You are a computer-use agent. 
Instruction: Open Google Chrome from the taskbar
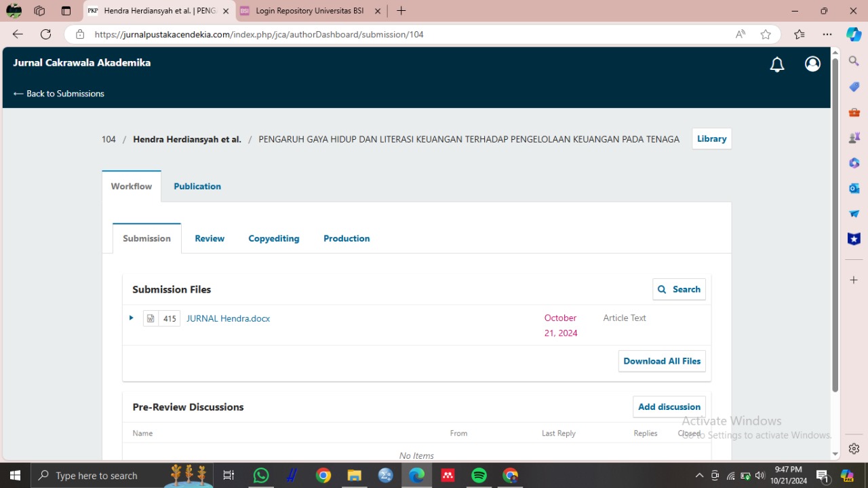click(x=323, y=475)
